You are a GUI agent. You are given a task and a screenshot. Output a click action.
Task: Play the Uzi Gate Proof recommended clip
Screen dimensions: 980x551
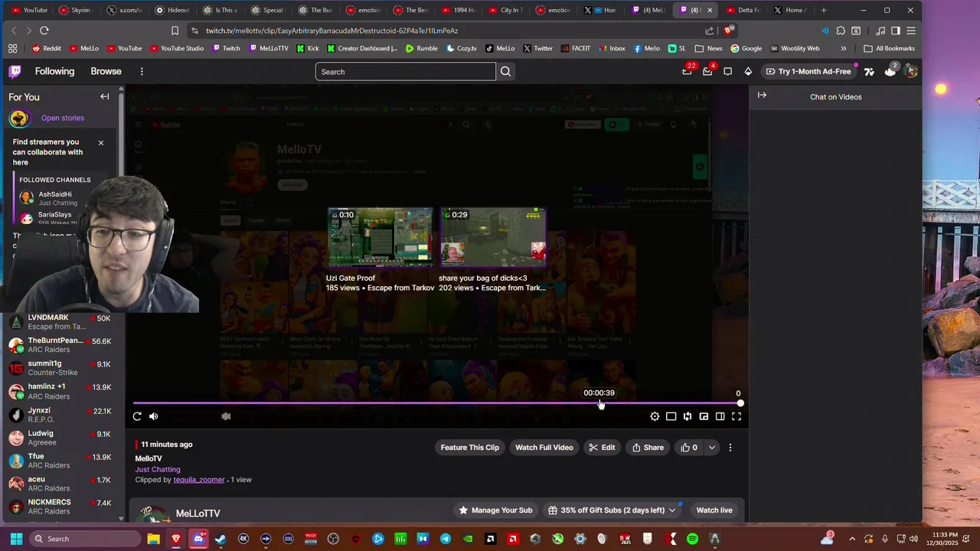(381, 237)
